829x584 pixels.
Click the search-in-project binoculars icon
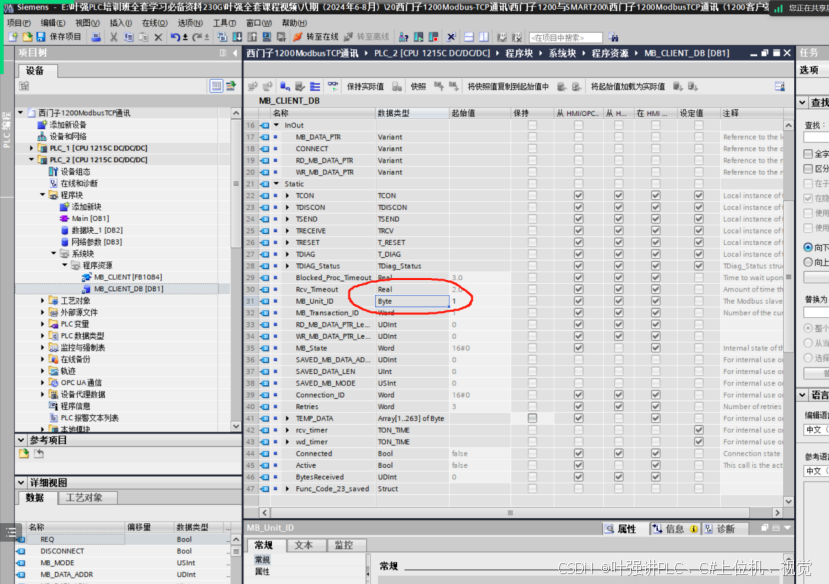613,37
